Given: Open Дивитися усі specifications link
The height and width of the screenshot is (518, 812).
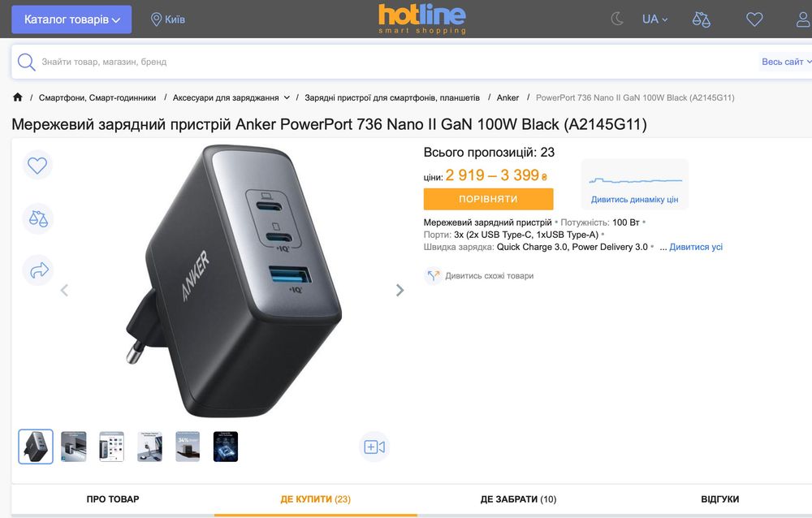Looking at the screenshot, I should [x=696, y=247].
